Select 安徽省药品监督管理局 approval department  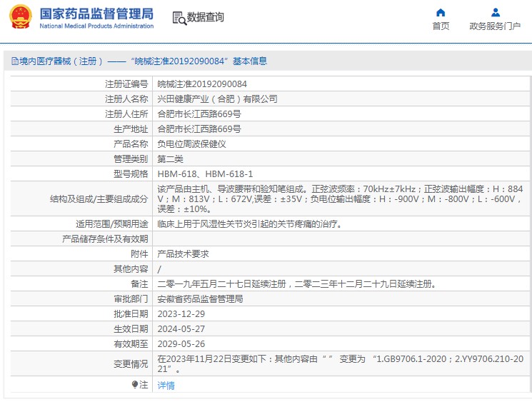pos(200,299)
